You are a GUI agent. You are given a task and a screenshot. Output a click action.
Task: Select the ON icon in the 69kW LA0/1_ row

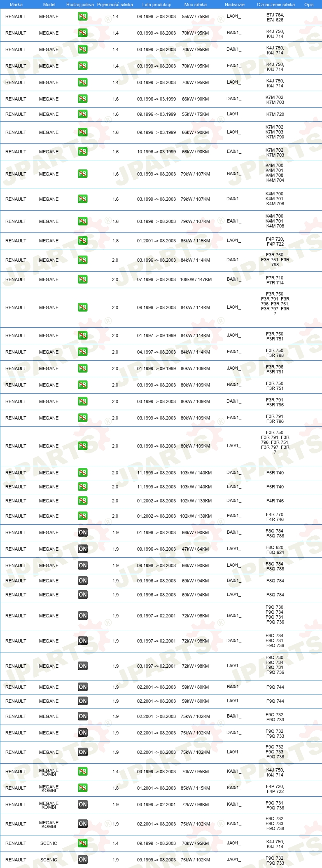point(82,595)
